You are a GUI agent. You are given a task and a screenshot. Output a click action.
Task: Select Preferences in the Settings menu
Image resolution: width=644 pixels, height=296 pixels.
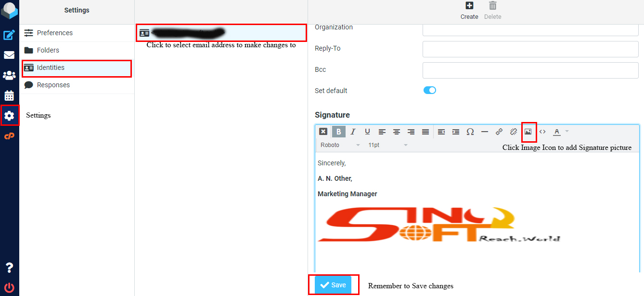coord(54,33)
